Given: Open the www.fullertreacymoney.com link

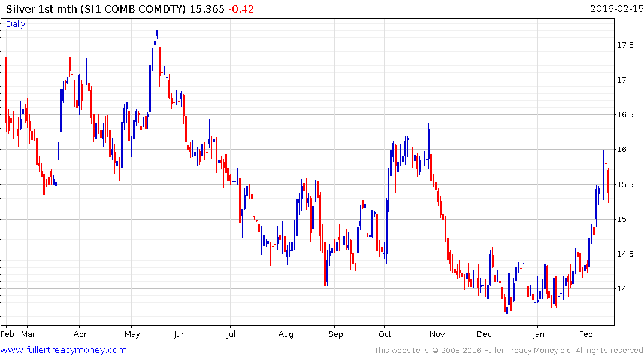Looking at the screenshot, I should [64, 351].
